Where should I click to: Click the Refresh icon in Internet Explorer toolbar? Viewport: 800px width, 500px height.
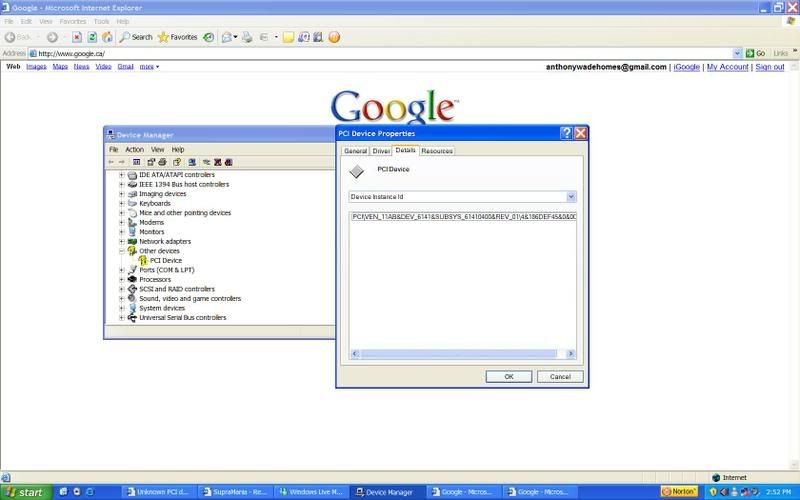click(x=92, y=37)
